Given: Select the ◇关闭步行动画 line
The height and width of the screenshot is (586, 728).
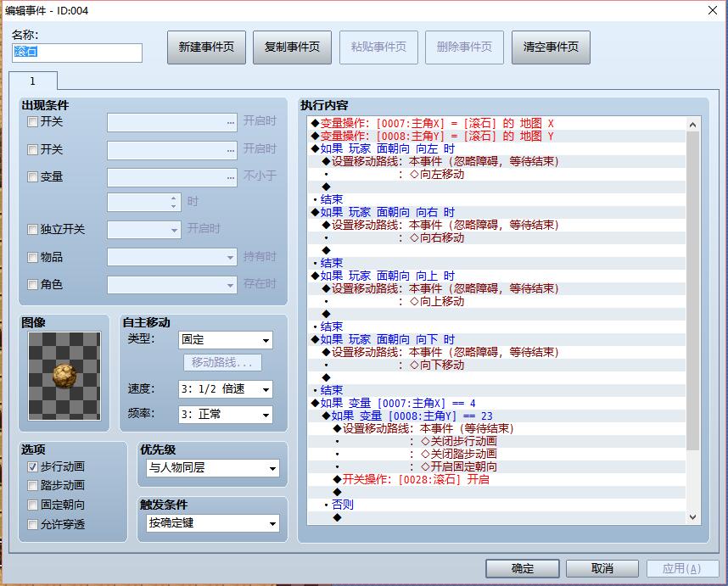Looking at the screenshot, I should point(496,441).
